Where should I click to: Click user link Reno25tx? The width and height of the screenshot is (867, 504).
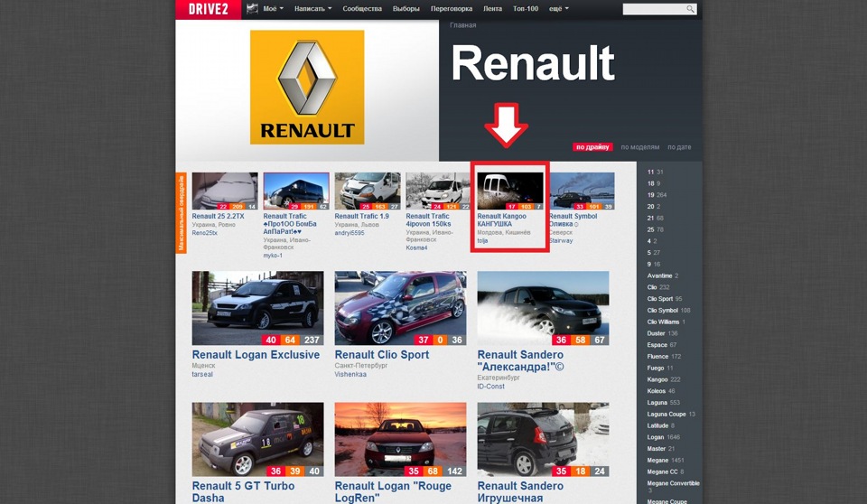[205, 233]
